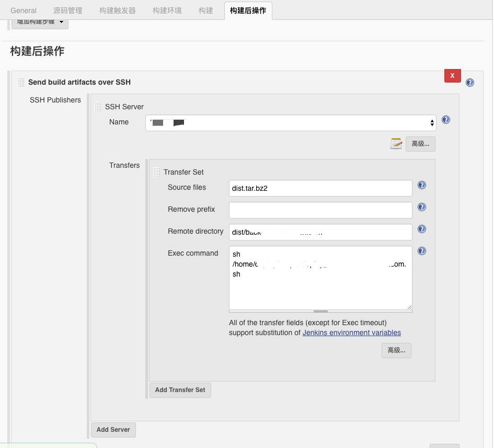Open Jenkins environment variables link
The height and width of the screenshot is (448, 494).
352,332
